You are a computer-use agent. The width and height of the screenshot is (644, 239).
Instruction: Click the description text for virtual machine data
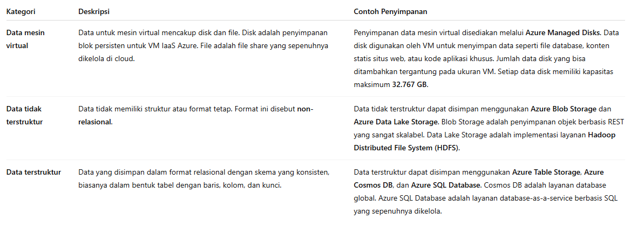coord(203,45)
